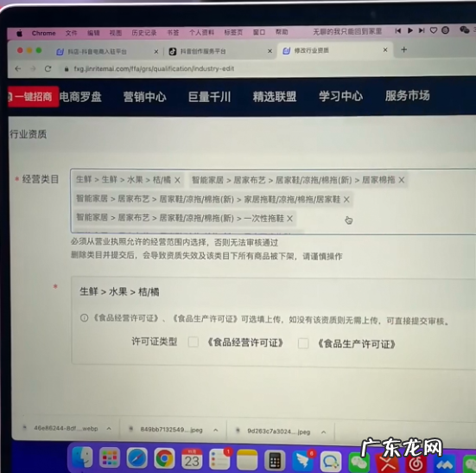476x473 pixels.
Task: Launch Safari from the dock
Action: [x=136, y=458]
